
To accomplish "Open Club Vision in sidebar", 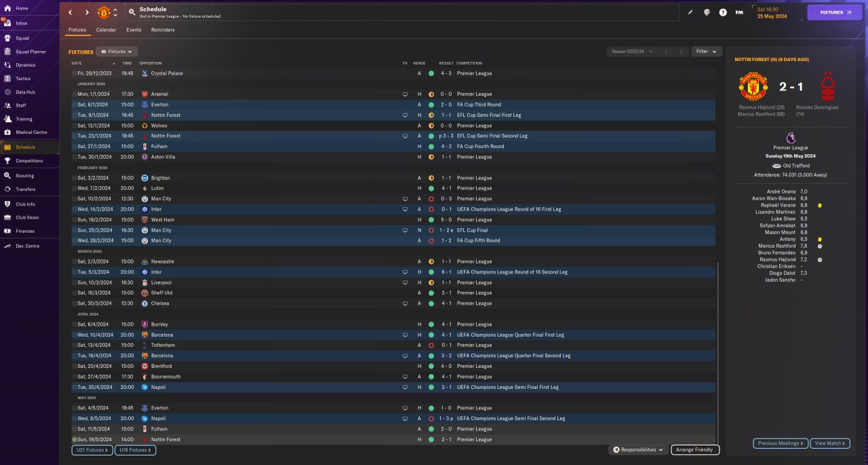I will [x=27, y=218].
